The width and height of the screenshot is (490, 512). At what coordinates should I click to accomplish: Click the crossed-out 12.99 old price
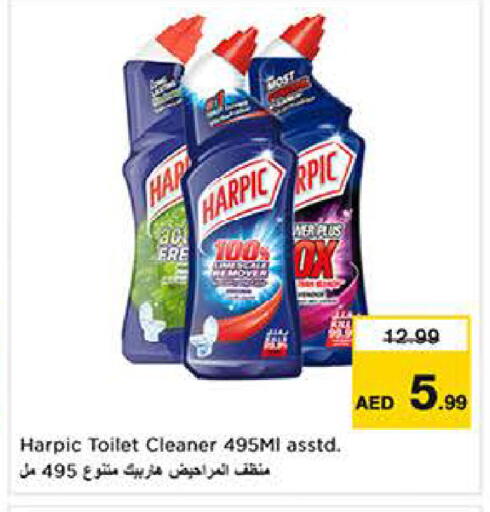point(412,335)
